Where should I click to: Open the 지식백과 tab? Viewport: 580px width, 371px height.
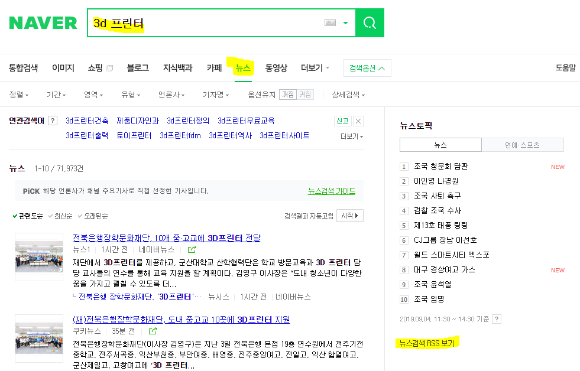178,68
